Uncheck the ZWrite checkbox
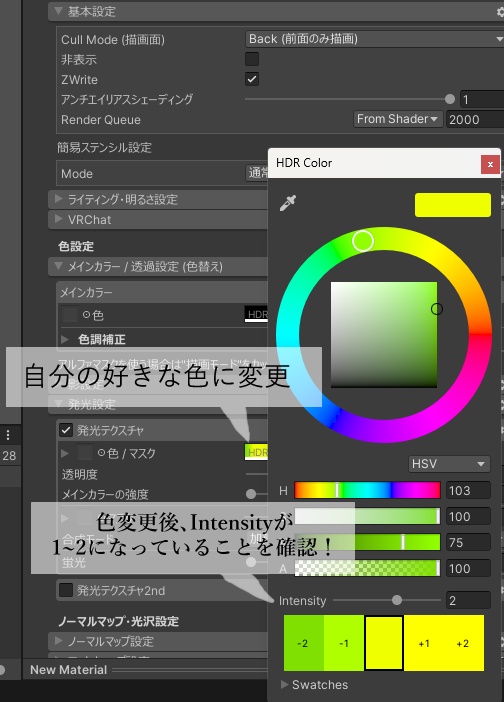Screen dimensions: 504x702 pos(252,79)
